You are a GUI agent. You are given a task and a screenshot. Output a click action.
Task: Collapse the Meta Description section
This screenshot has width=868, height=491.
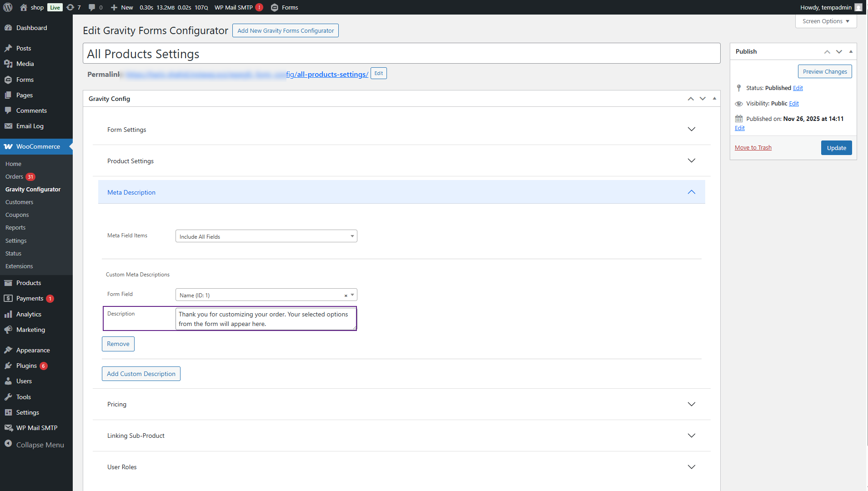tap(691, 192)
